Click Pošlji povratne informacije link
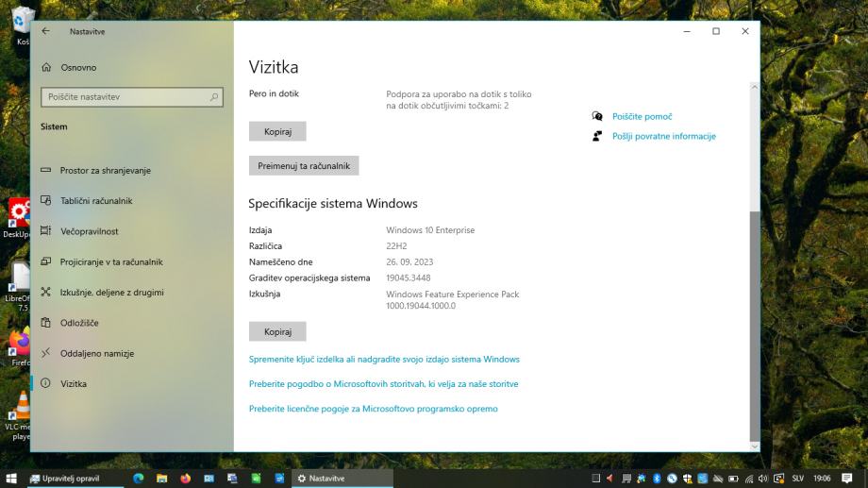This screenshot has width=868, height=488. (x=663, y=136)
